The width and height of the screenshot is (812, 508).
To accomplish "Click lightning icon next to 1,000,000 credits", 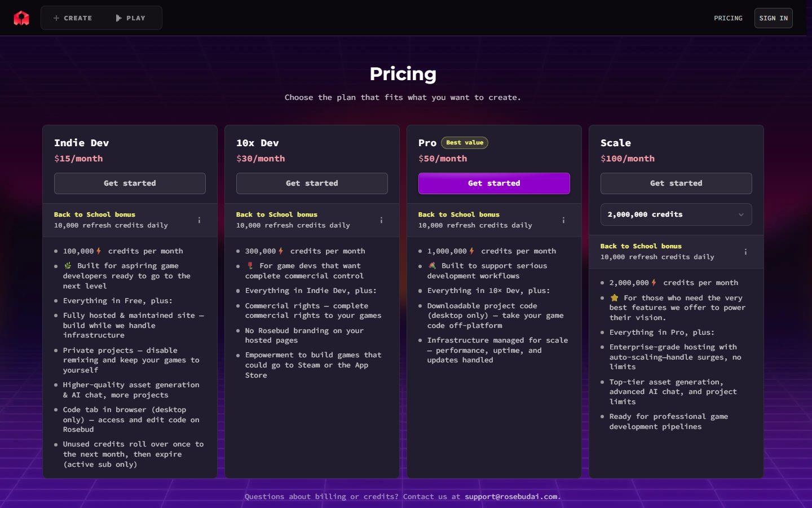I will pos(471,251).
